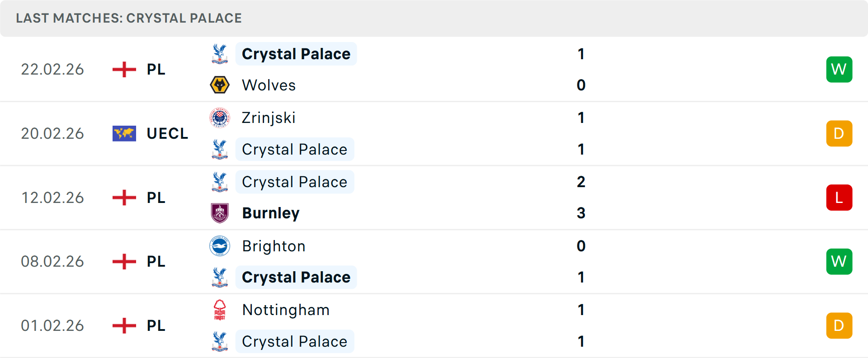
Task: Click the Brighton seagull logo
Action: pos(220,246)
